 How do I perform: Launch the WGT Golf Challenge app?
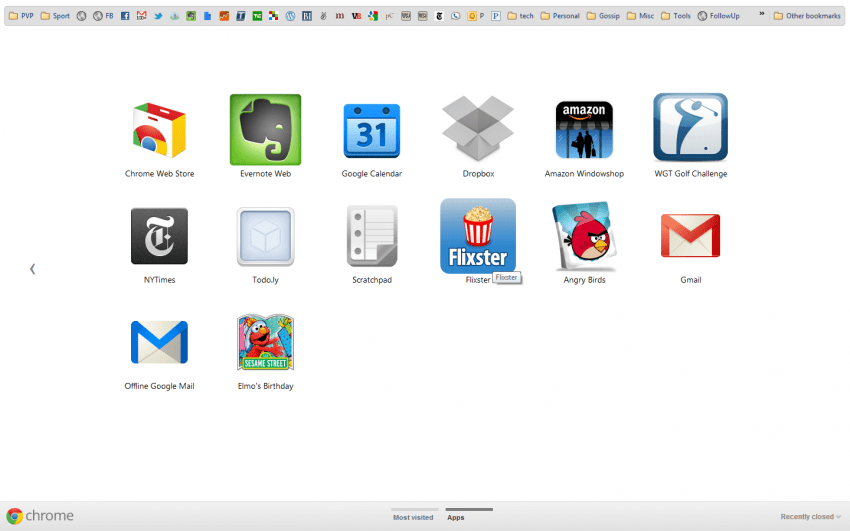click(x=691, y=127)
